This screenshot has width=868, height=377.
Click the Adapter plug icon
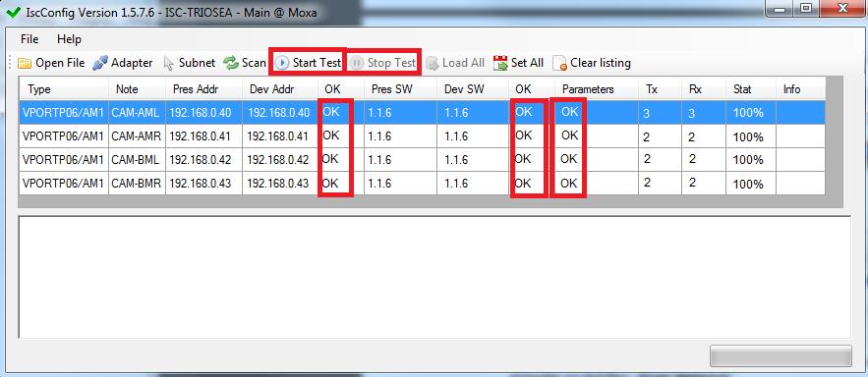(100, 63)
